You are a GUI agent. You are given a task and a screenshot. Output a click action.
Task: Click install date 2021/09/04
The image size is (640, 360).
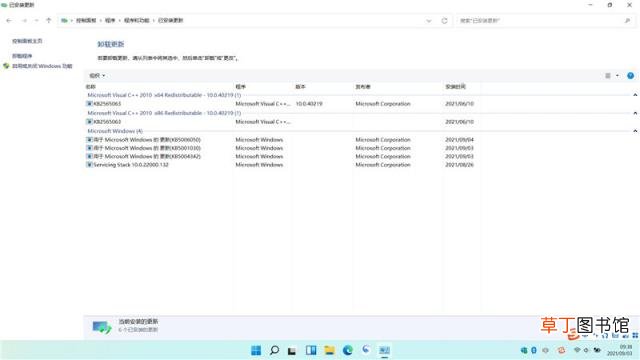[460, 140]
